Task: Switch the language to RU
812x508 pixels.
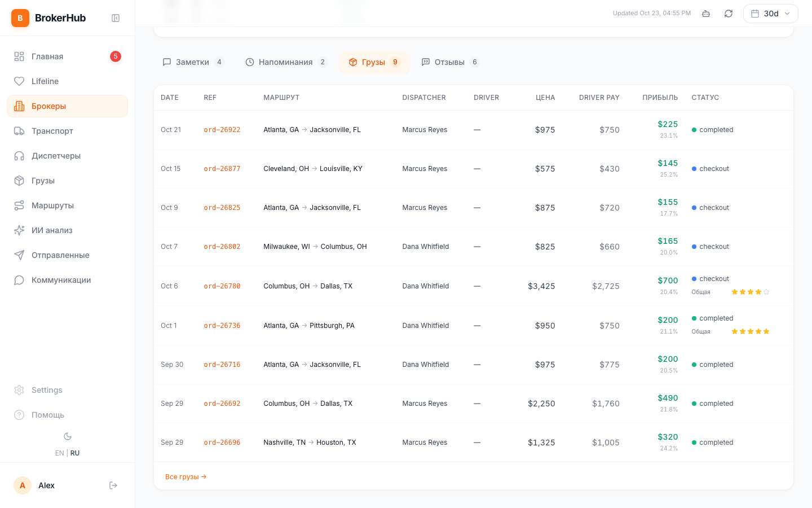Action: pyautogui.click(x=75, y=453)
